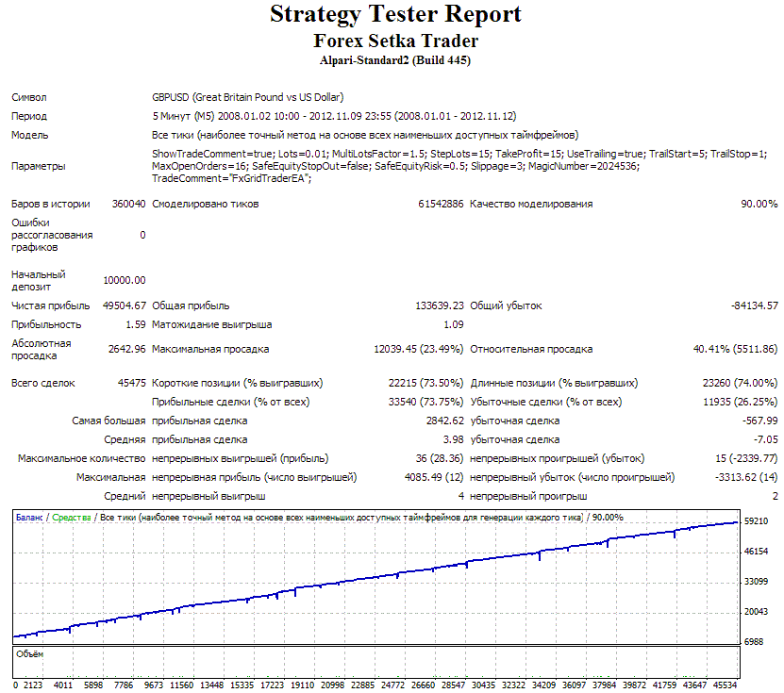784x693 pixels.
Task: Click the value '33540 (73.75%)'
Action: (x=426, y=403)
